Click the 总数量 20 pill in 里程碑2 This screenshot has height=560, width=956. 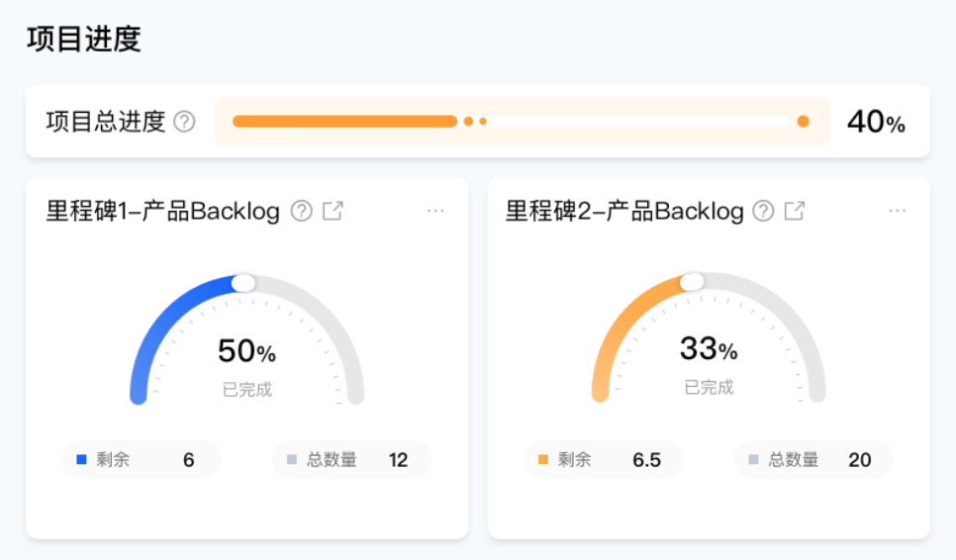(x=813, y=460)
